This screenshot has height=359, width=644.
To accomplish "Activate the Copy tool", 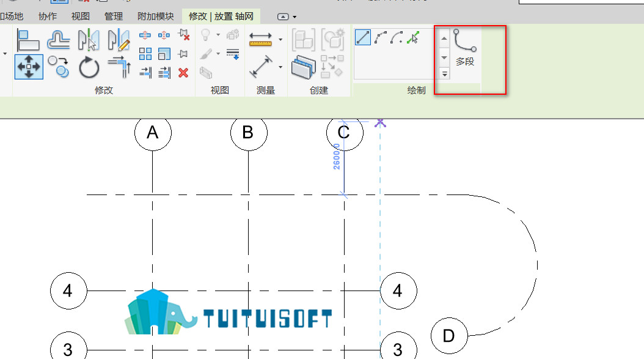I will (58, 67).
